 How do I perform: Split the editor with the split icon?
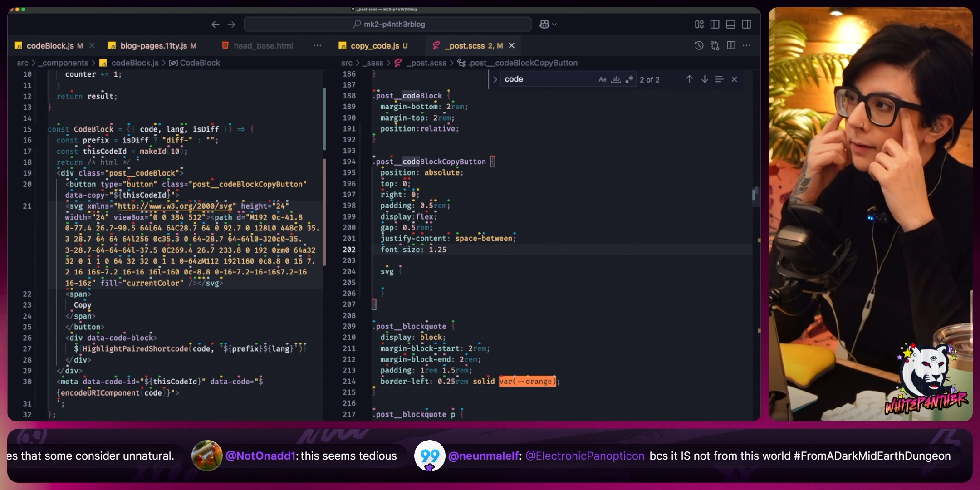(x=731, y=45)
